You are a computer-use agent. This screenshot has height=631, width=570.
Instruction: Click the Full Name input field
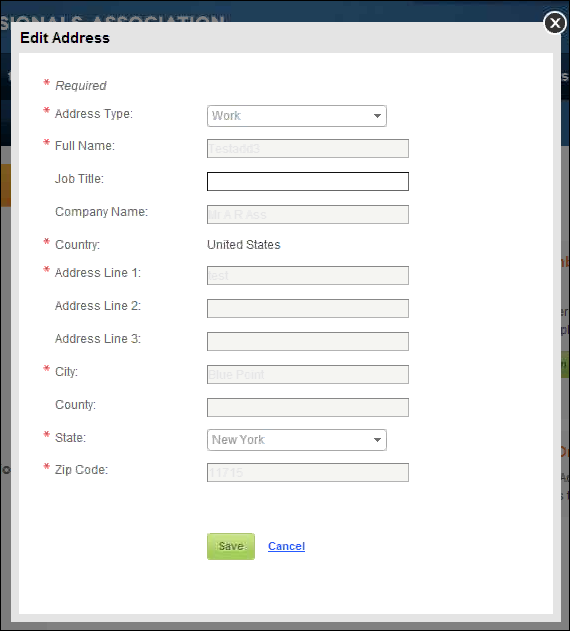pos(308,148)
